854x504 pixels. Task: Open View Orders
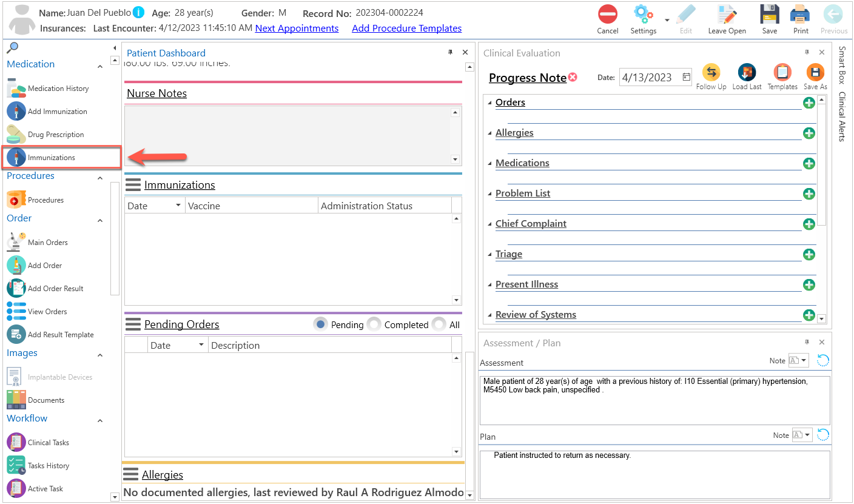pos(38,312)
